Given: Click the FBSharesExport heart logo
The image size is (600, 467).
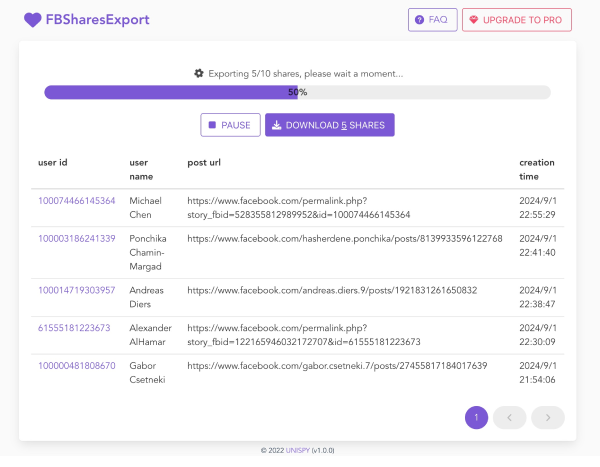Looking at the screenshot, I should click(34, 20).
